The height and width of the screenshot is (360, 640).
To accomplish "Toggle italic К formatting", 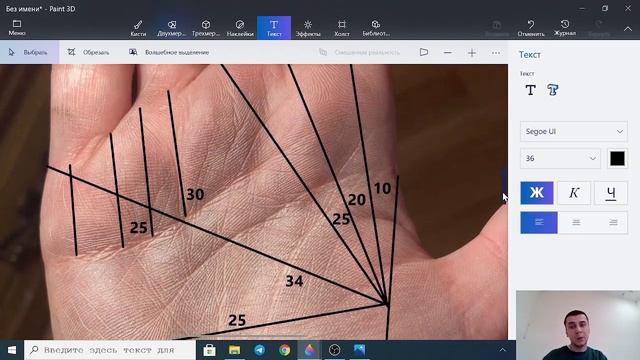I will [574, 193].
